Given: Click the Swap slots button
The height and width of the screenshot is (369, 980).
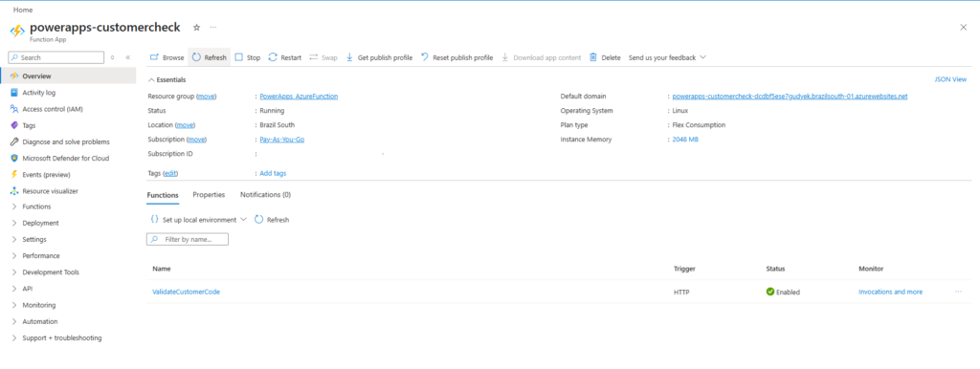Looking at the screenshot, I should [x=323, y=57].
